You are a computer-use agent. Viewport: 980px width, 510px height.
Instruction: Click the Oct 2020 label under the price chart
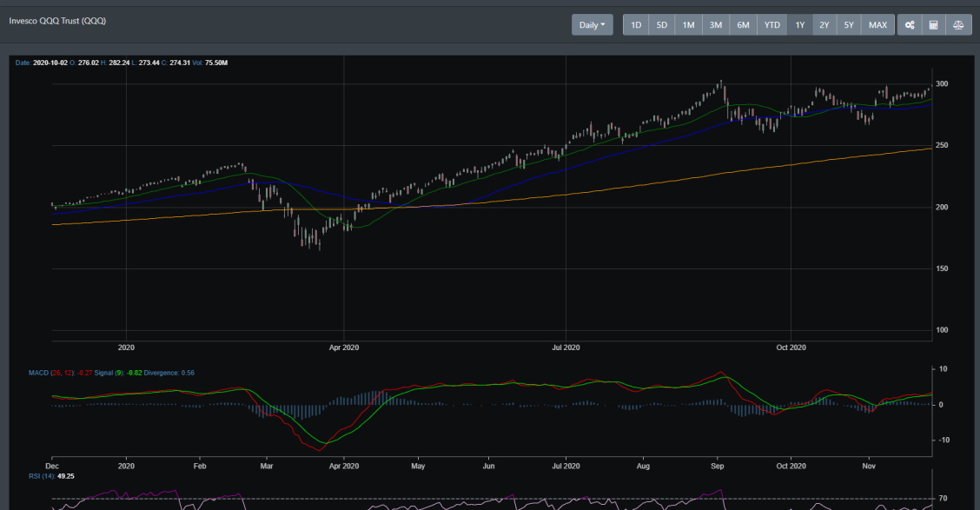(791, 348)
